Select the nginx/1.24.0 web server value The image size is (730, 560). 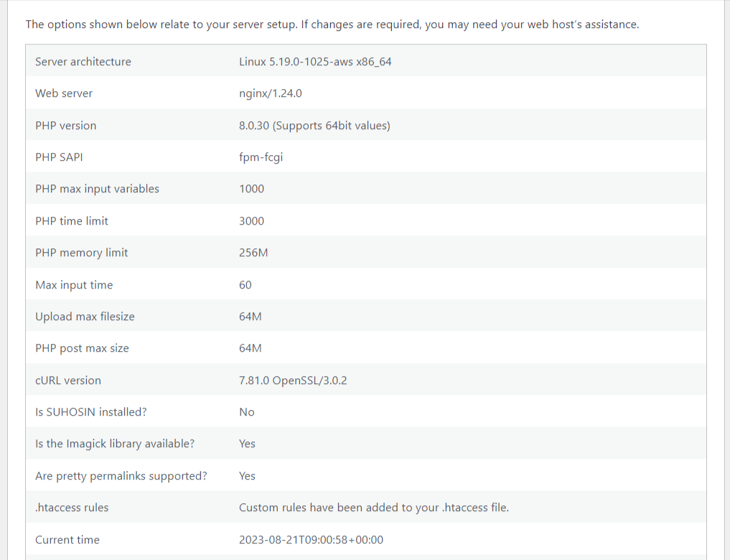pos(271,93)
